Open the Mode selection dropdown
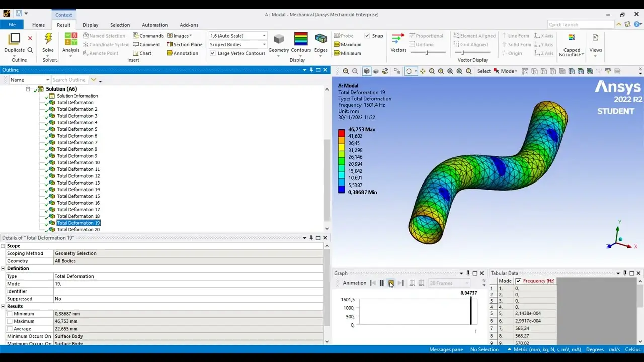 505,71
